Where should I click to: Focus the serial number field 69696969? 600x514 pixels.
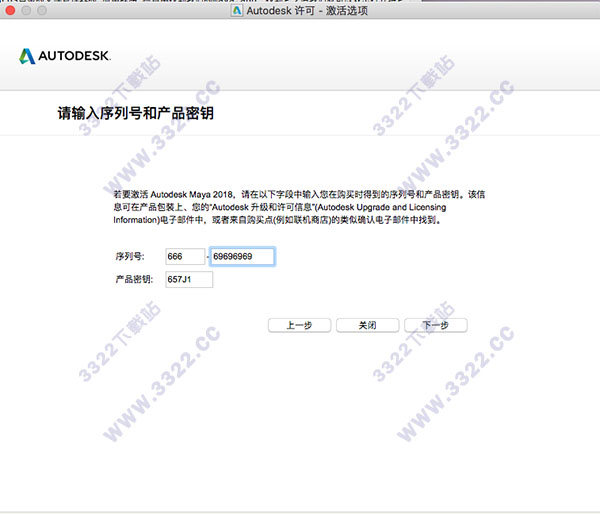point(242,256)
